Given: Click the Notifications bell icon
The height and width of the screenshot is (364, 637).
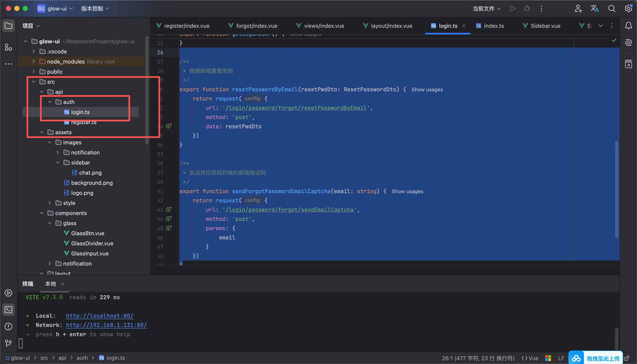Looking at the screenshot, I should coord(629,26).
